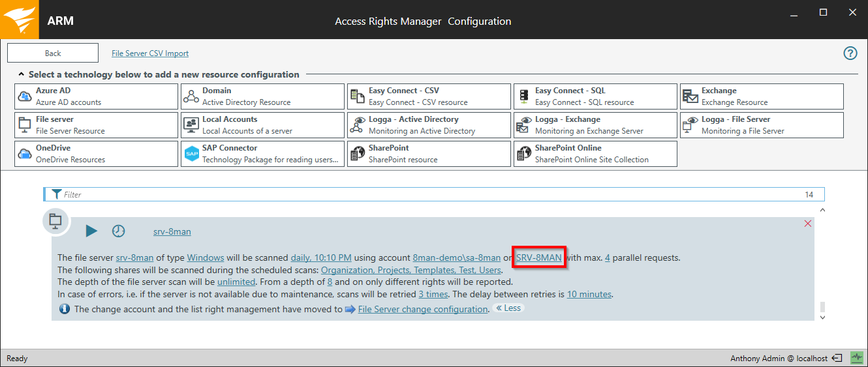
Task: Click the resource count 14
Action: [x=809, y=194]
